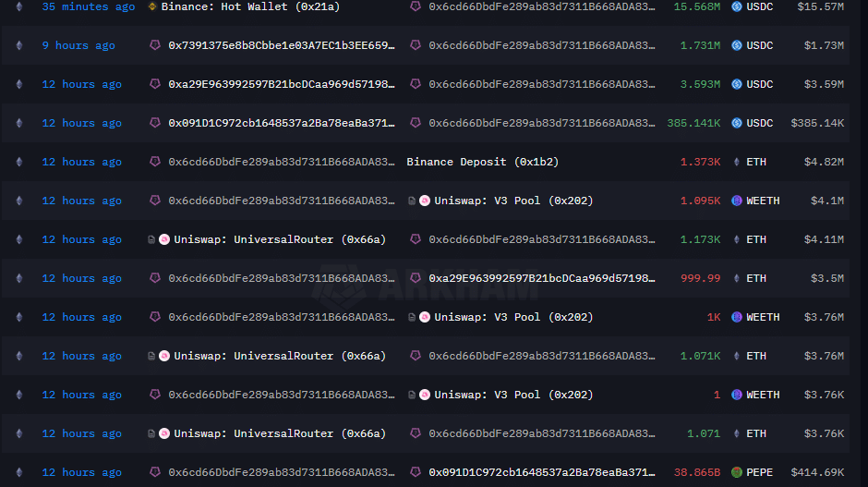The width and height of the screenshot is (868, 487).
Task: Click Binance Deposit (0x1b2) recipient
Action: click(482, 162)
